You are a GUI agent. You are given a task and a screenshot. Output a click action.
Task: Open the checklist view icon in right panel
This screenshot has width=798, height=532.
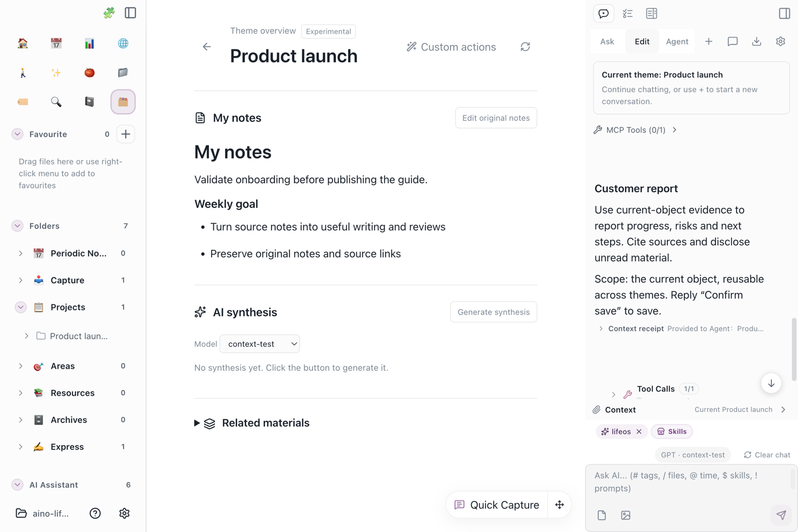tap(627, 13)
